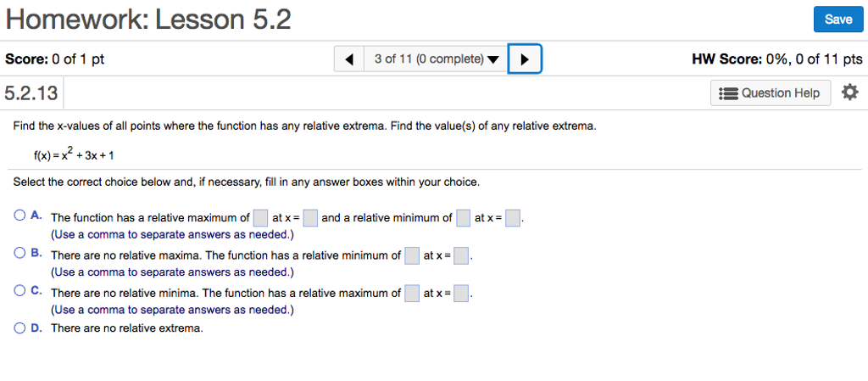
Task: Click relative maximum value box in choice A
Action: point(261,218)
